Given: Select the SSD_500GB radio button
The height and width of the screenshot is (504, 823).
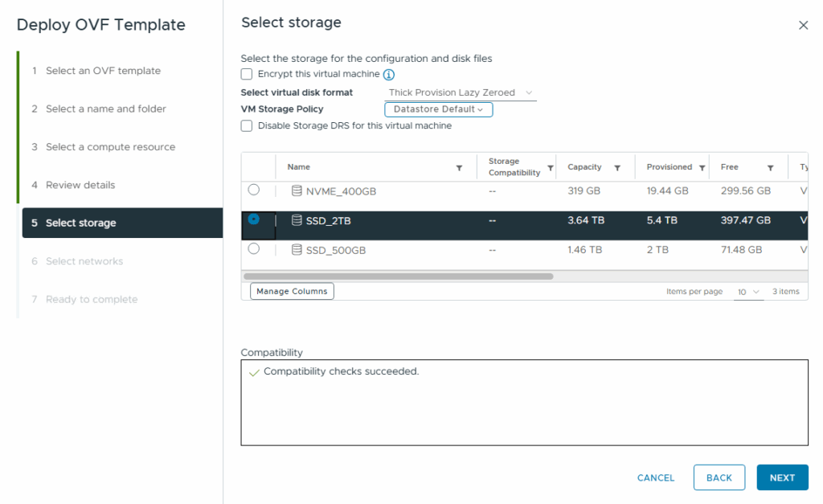Looking at the screenshot, I should 254,249.
